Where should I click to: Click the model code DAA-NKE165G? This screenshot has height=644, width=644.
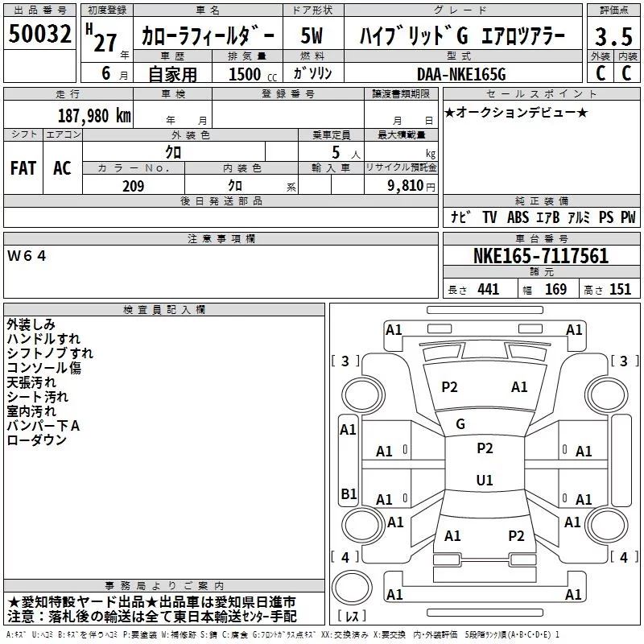461,74
